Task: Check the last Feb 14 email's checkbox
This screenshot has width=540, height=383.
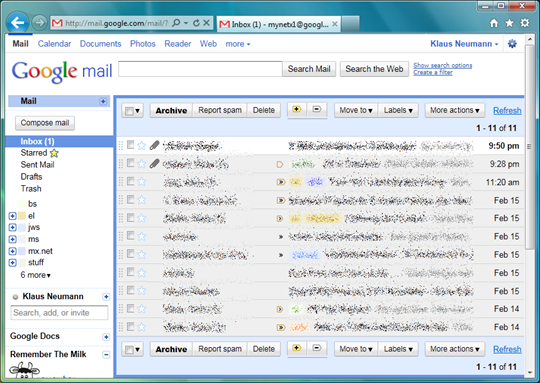Action: point(131,327)
